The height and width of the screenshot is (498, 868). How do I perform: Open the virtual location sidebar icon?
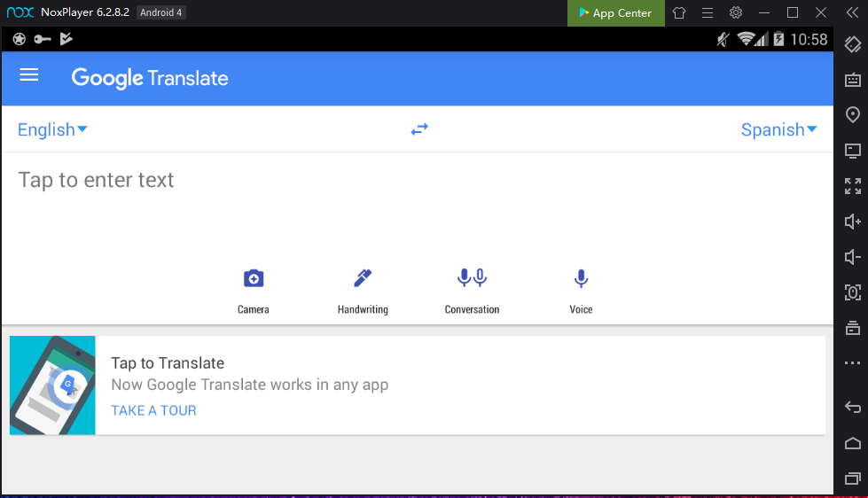[x=853, y=114]
